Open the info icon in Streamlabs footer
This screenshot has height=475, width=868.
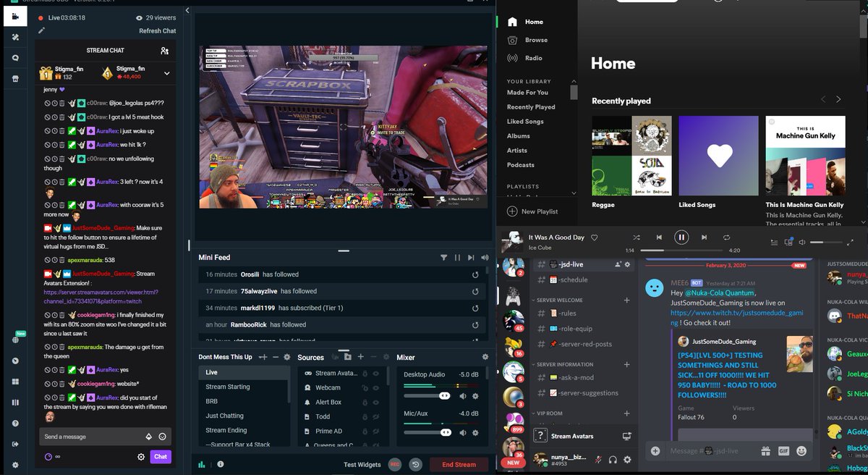(221, 464)
